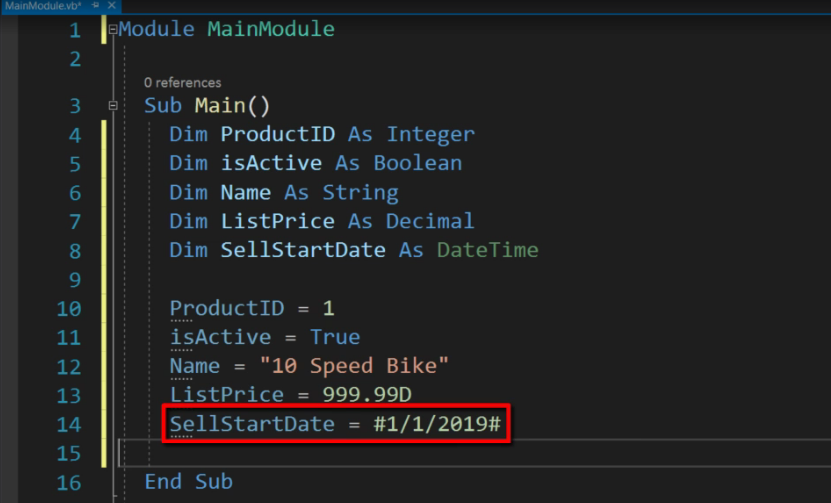This screenshot has height=503, width=831.
Task: Click line number 10 in the gutter
Action: point(69,308)
